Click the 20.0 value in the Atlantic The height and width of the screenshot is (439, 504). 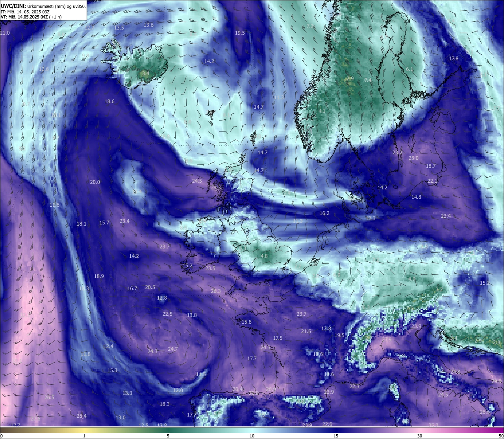95,182
